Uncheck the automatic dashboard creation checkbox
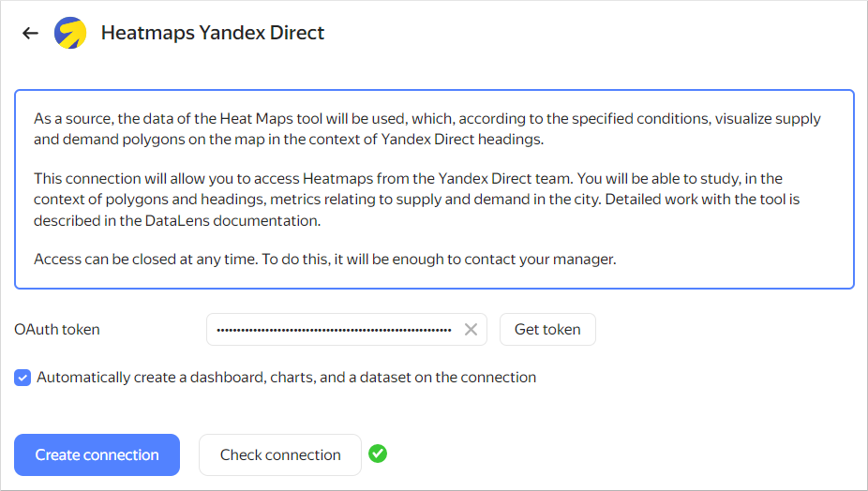868x491 pixels. point(22,378)
